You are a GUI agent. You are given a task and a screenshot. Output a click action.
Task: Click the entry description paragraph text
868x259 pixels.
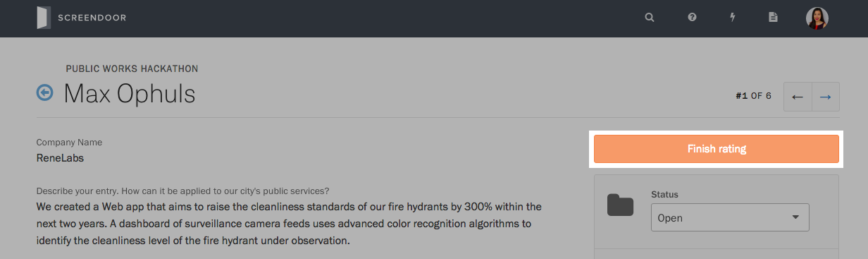click(x=289, y=224)
